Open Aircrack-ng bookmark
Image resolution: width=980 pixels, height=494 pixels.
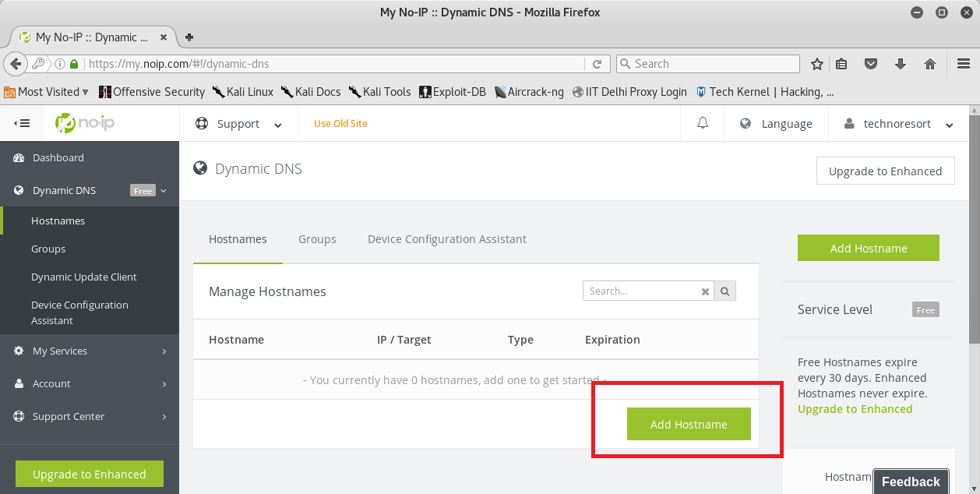click(529, 91)
